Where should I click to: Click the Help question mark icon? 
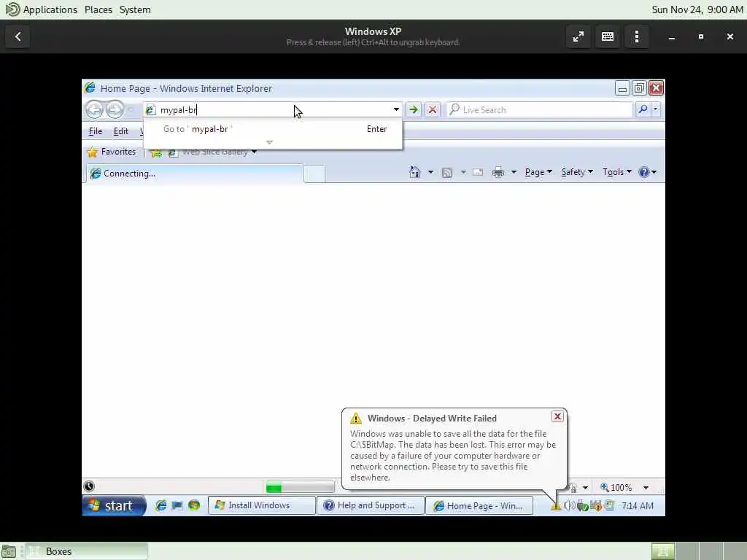644,172
